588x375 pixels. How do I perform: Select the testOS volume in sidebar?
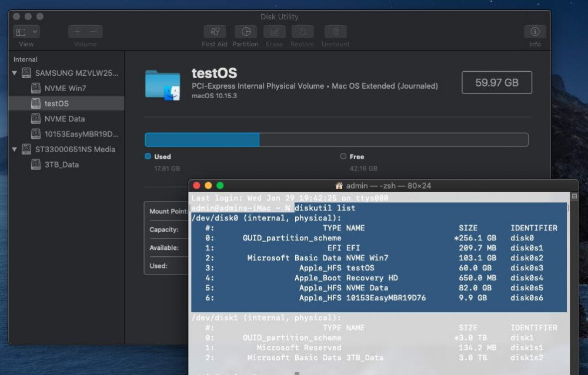[x=66, y=103]
